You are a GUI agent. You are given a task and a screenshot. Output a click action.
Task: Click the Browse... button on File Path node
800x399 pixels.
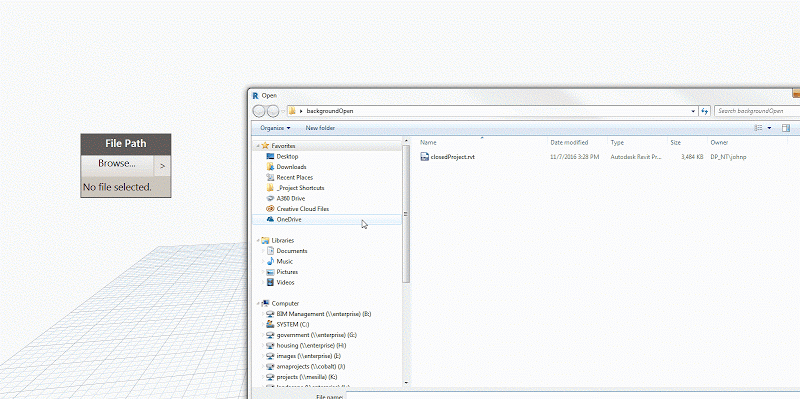pos(117,164)
